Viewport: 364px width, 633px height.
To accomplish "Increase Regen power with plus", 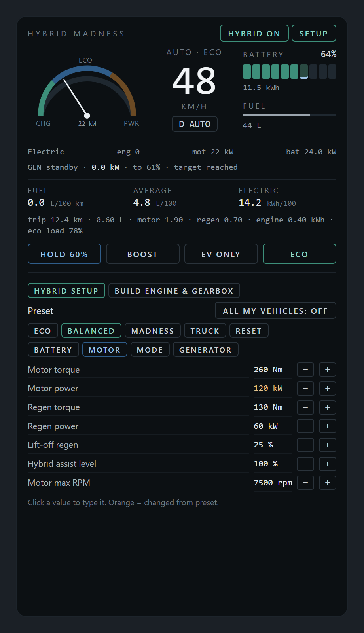I will click(x=328, y=426).
